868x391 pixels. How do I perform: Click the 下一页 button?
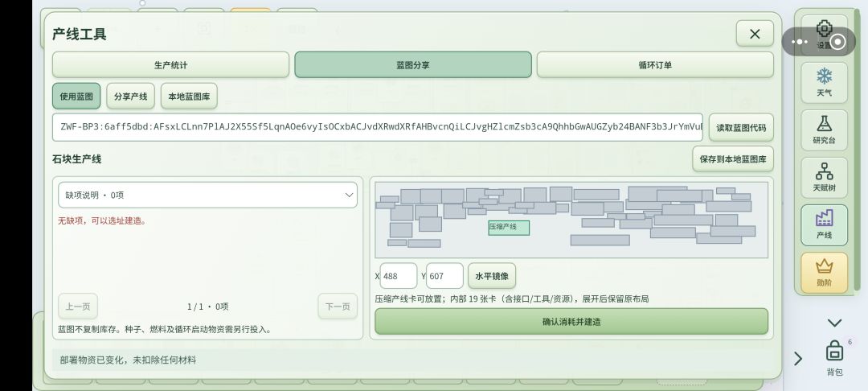(x=338, y=307)
